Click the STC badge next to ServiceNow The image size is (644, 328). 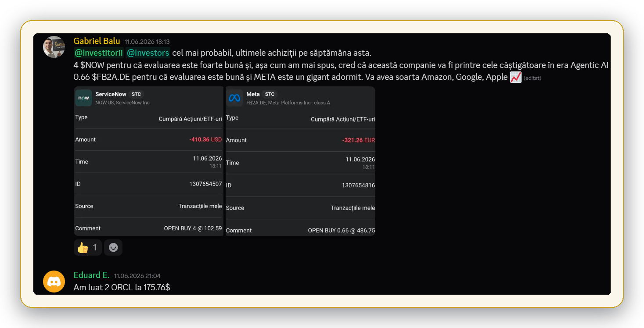136,94
